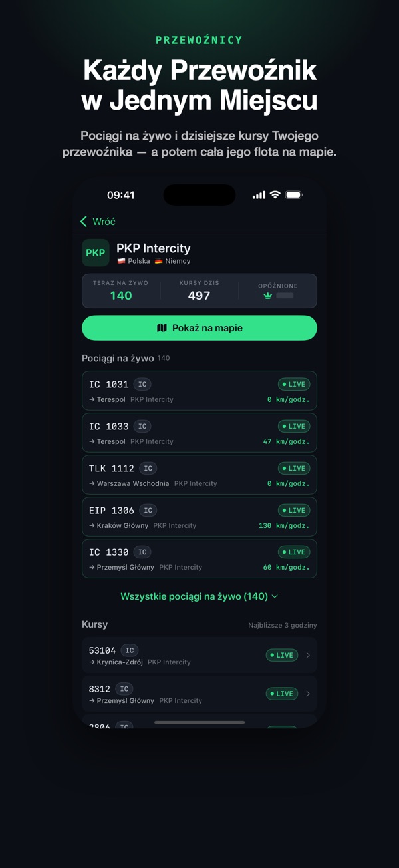Tap the back chevron next to Wróć

click(x=84, y=222)
